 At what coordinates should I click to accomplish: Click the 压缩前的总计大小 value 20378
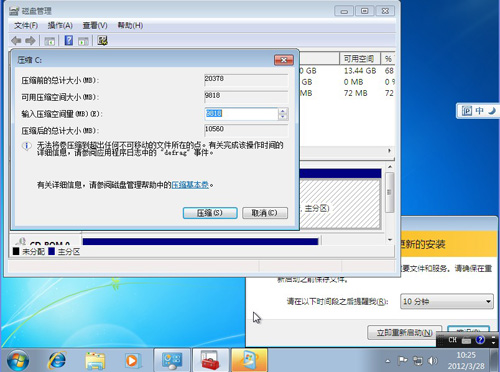tap(246, 80)
